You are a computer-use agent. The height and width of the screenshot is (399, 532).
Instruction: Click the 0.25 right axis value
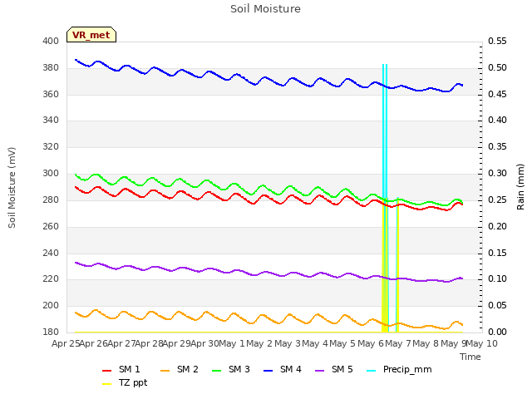tap(497, 199)
